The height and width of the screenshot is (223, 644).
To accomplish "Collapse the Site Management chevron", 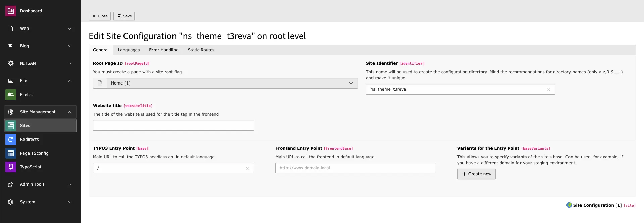I will (x=70, y=112).
